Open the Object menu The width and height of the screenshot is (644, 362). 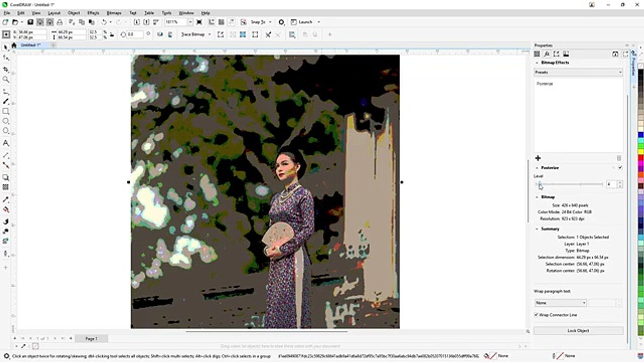point(74,13)
